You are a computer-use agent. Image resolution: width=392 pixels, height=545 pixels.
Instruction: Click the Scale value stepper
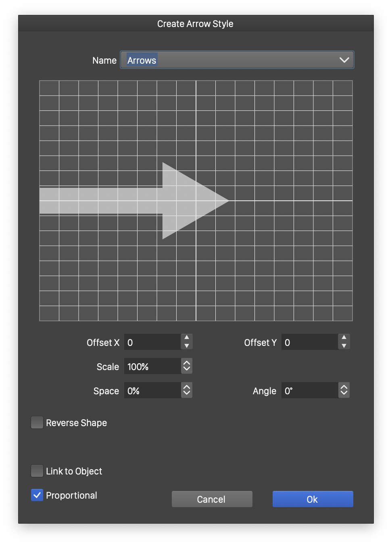coord(187,366)
